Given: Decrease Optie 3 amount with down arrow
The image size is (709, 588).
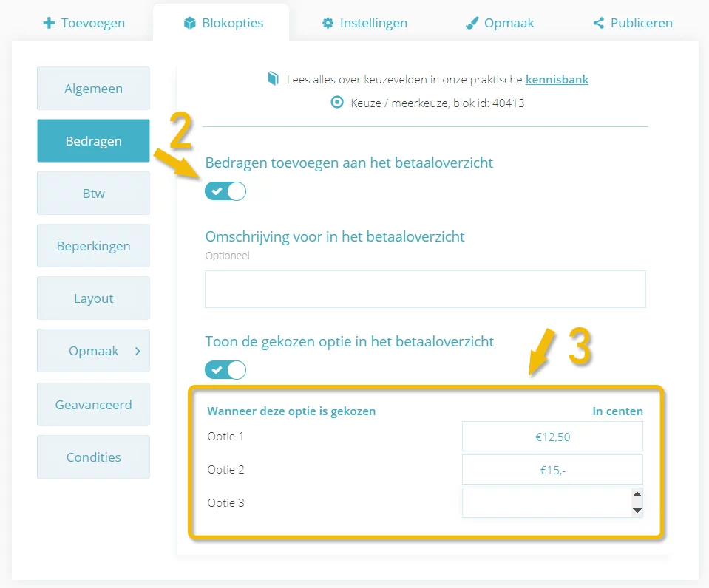Looking at the screenshot, I should [637, 510].
